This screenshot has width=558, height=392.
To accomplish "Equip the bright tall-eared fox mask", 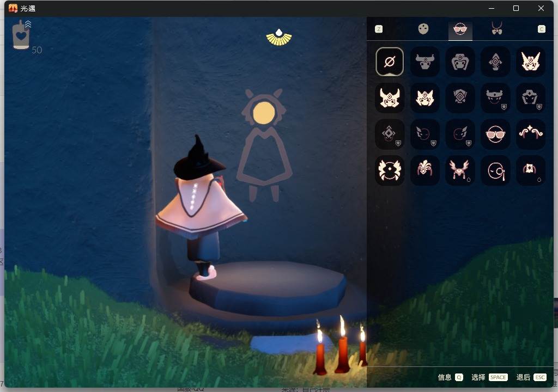I will 531,62.
